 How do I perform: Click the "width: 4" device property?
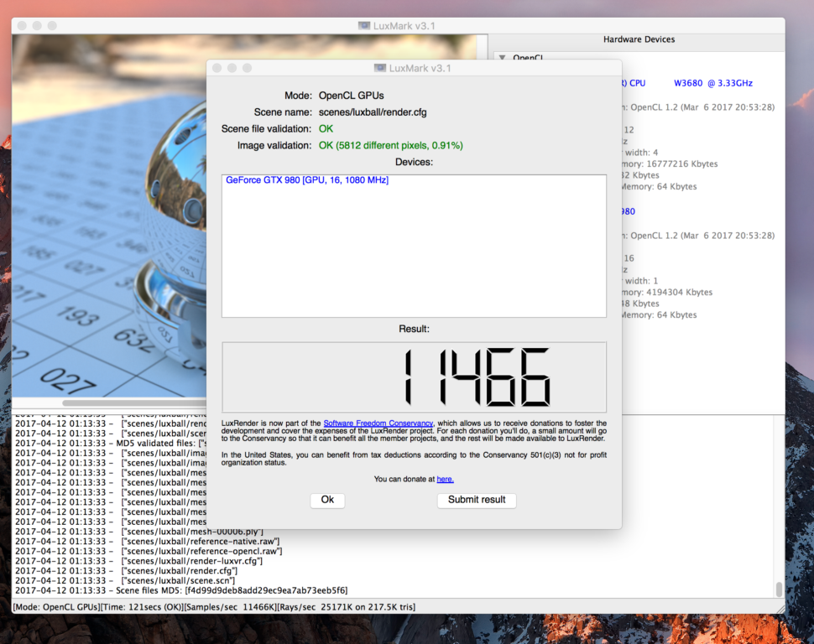click(640, 153)
